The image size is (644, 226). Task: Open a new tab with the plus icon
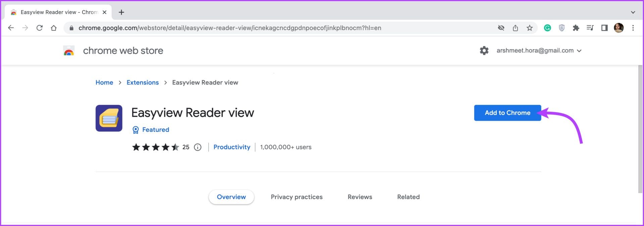(x=121, y=12)
